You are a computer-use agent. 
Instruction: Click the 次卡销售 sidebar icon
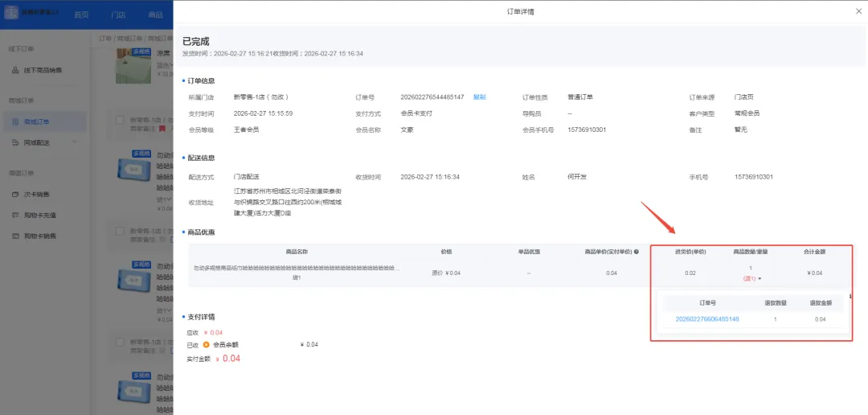click(x=15, y=195)
